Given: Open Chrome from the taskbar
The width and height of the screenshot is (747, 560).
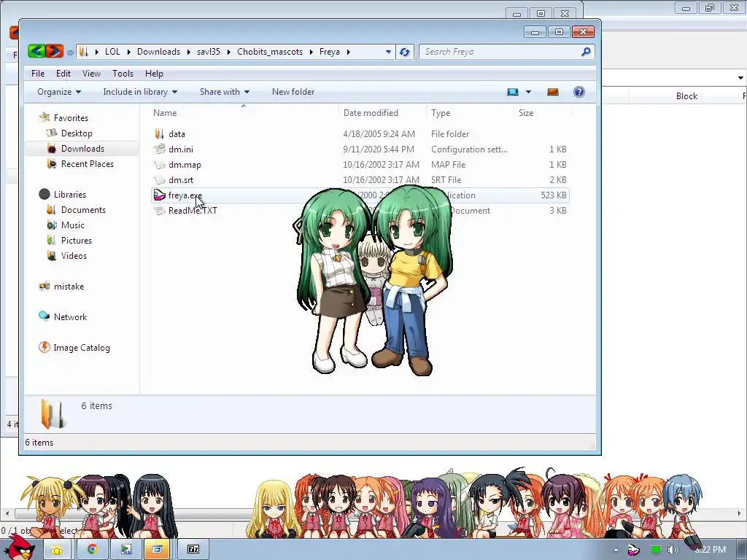Looking at the screenshot, I should [x=91, y=549].
